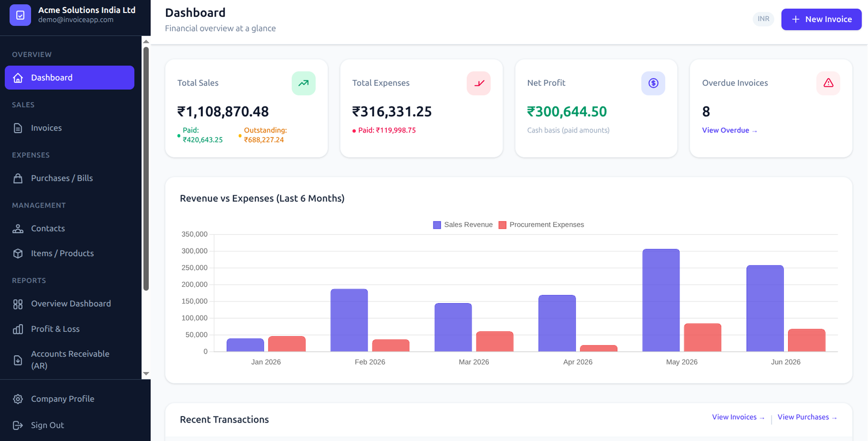Follow the View Purchases link

807,417
